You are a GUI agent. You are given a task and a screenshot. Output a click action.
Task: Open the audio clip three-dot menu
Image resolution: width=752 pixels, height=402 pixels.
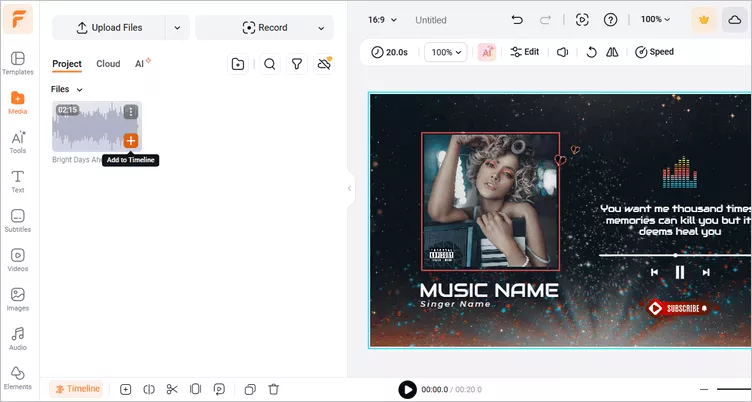(131, 111)
